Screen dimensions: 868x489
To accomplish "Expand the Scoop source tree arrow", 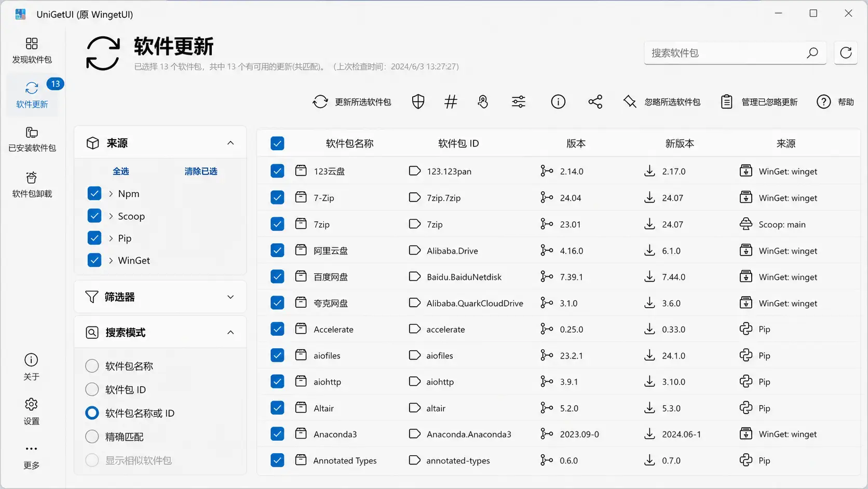I will click(111, 216).
